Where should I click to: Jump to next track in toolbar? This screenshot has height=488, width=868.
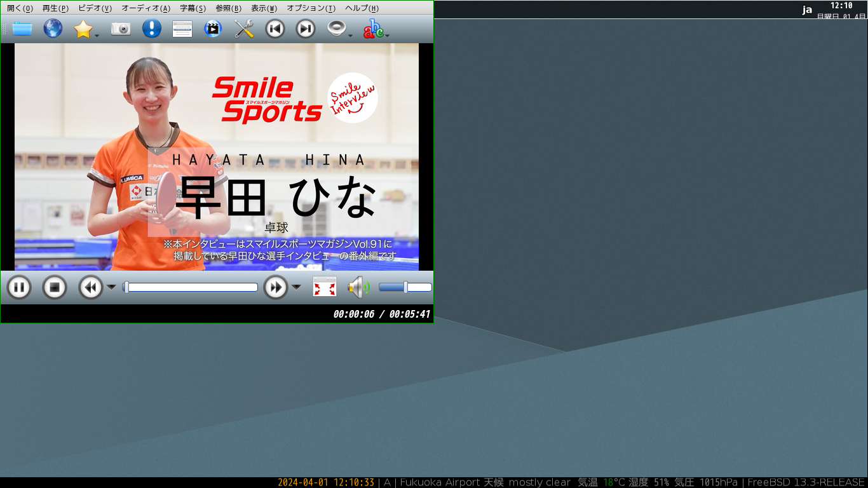(x=306, y=29)
